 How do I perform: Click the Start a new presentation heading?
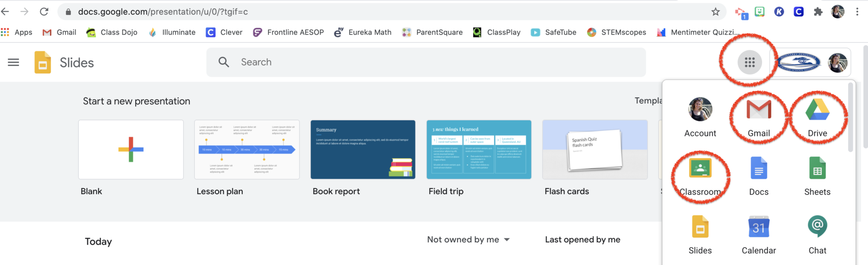tap(137, 101)
